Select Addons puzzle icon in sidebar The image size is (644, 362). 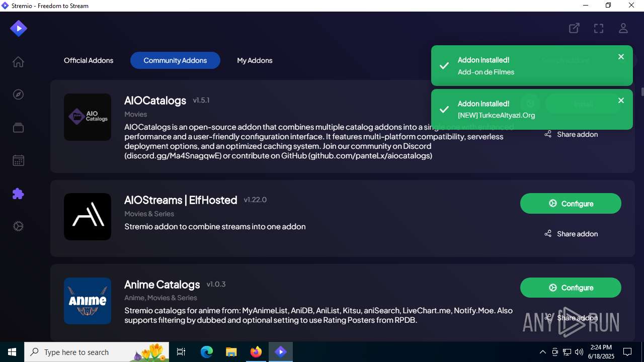coord(18,194)
